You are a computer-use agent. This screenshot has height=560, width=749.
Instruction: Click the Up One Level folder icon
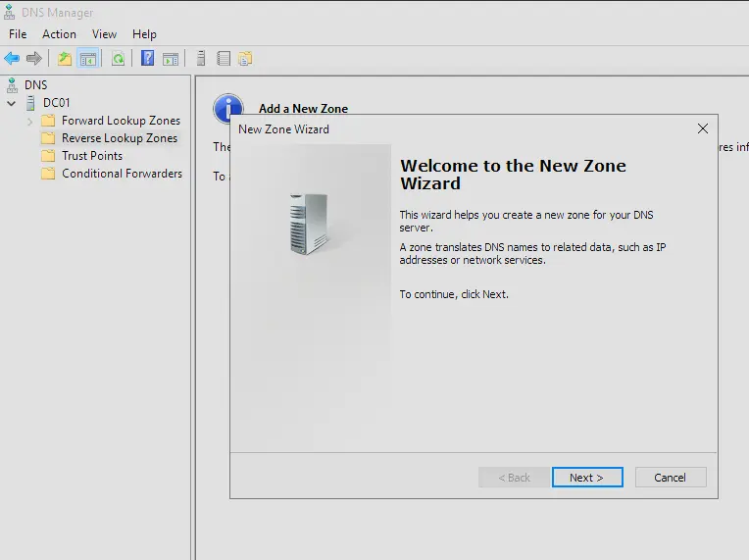pos(65,59)
